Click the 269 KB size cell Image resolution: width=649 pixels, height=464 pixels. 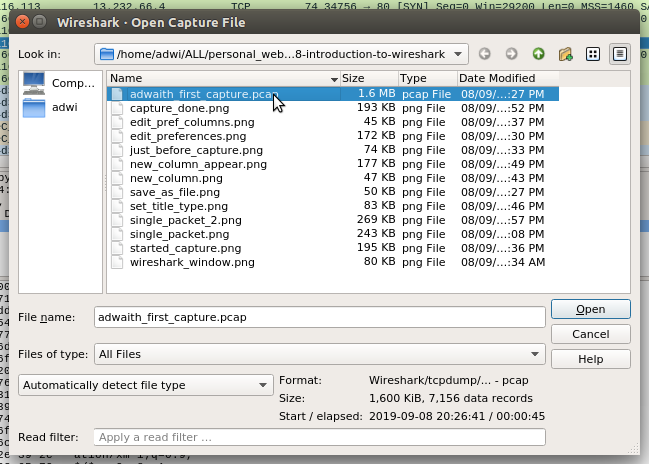pyautogui.click(x=376, y=220)
